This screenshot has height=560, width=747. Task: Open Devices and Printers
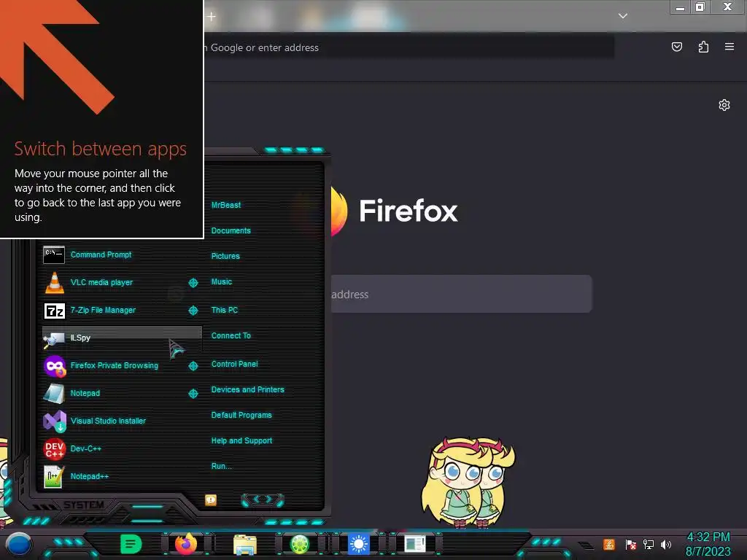[247, 389]
